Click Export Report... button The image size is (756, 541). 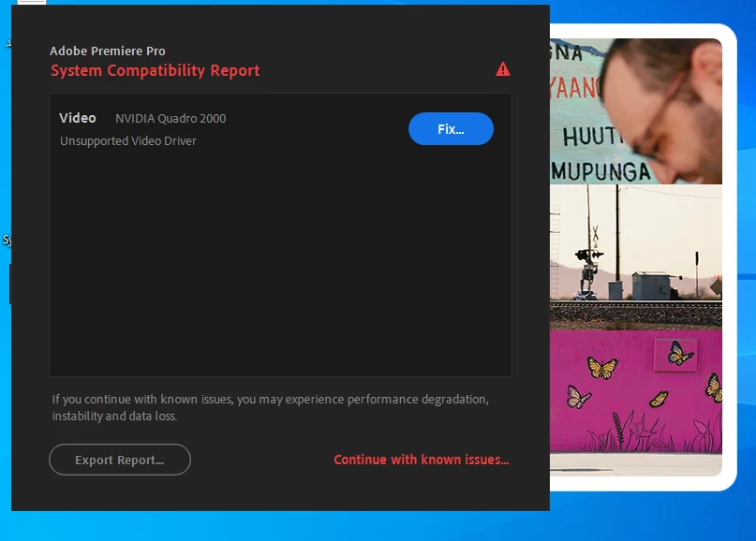[x=120, y=460]
